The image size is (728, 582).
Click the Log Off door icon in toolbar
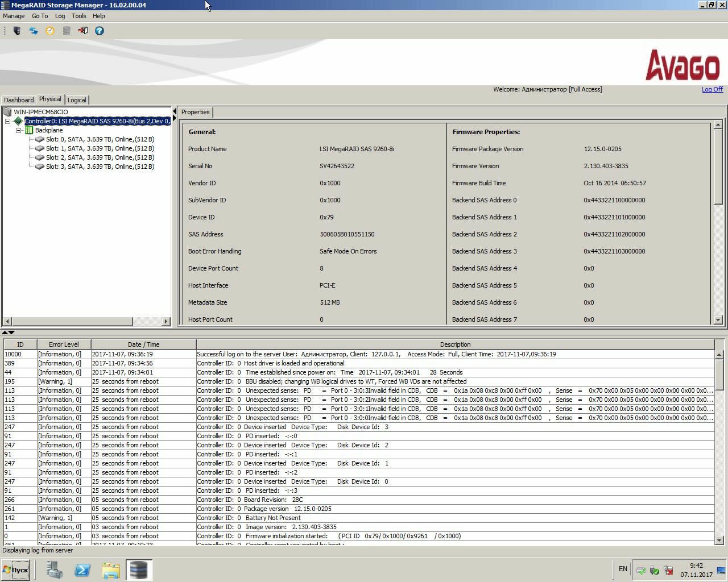[83, 31]
